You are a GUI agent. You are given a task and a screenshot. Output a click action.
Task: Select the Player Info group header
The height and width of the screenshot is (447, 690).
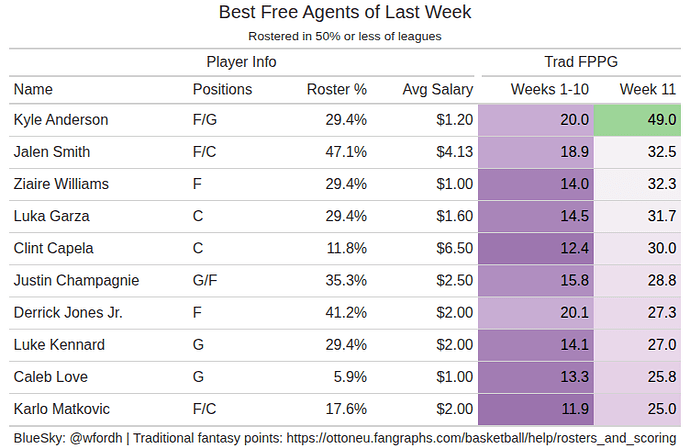point(241,62)
